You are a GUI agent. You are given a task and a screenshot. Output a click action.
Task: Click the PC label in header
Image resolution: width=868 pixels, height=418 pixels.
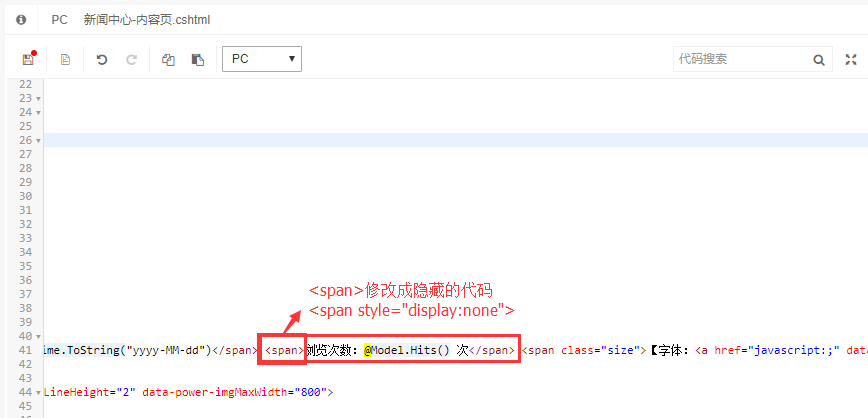59,19
